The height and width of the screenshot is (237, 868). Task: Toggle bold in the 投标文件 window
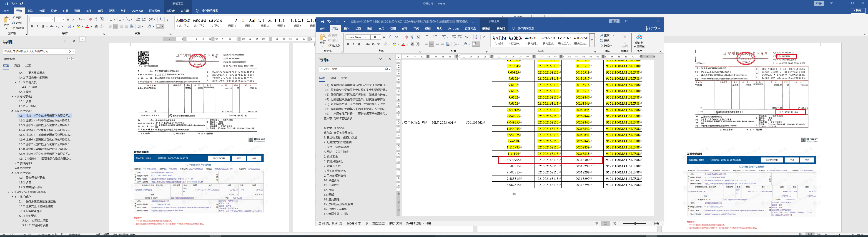pyautogui.click(x=32, y=26)
